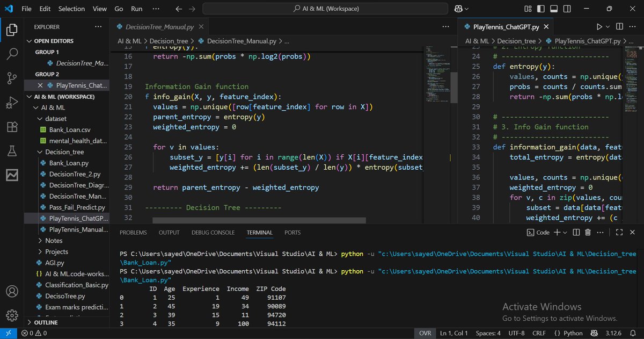Screen dimensions: 644x339
Task: Click the Copilot icon in title bar
Action: click(x=459, y=9)
